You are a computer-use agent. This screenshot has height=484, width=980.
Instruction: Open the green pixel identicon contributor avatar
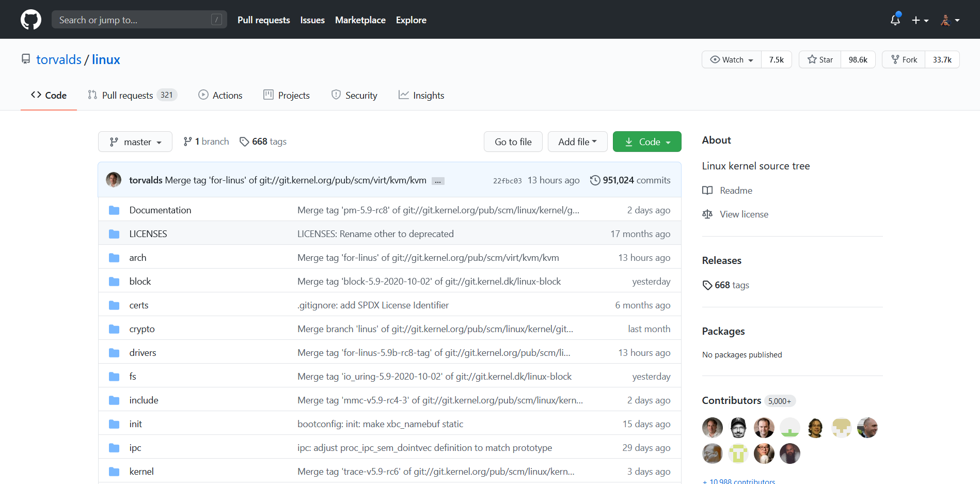pyautogui.click(x=790, y=428)
